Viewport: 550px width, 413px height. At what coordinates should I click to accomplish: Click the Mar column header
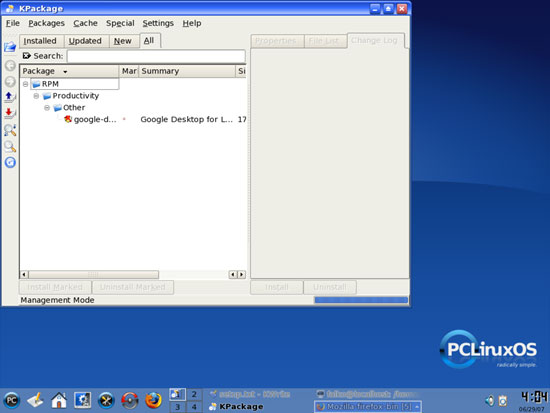[x=129, y=71]
